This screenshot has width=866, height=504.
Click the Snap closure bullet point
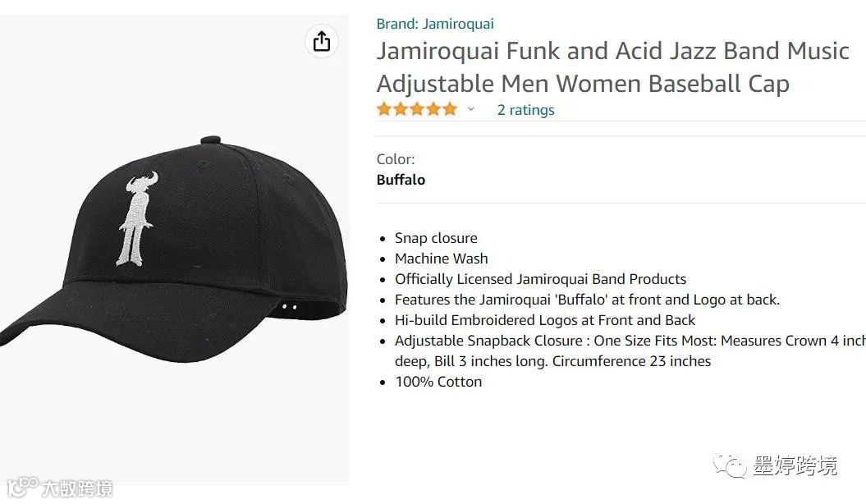click(436, 238)
